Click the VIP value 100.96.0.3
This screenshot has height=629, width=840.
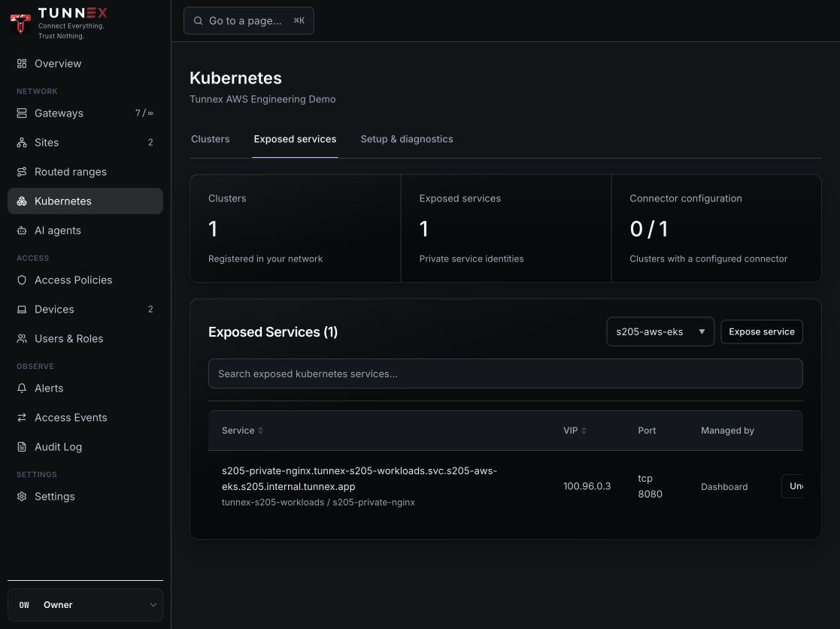pyautogui.click(x=587, y=486)
